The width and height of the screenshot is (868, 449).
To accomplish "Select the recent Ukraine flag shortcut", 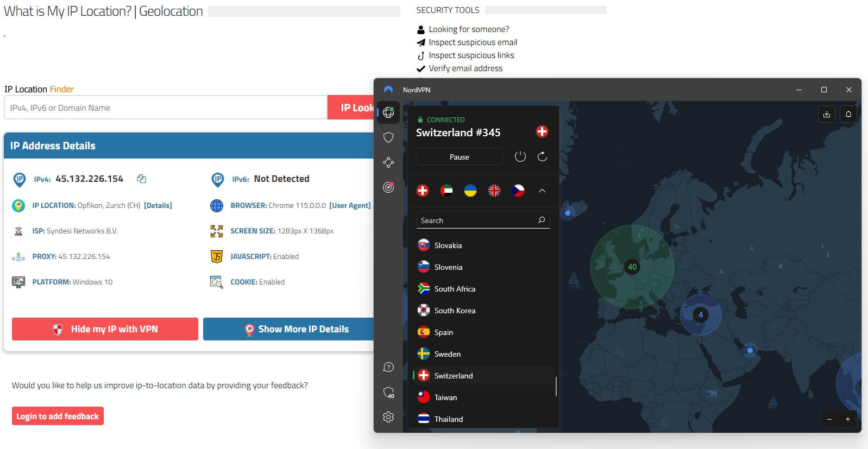I will pyautogui.click(x=470, y=191).
